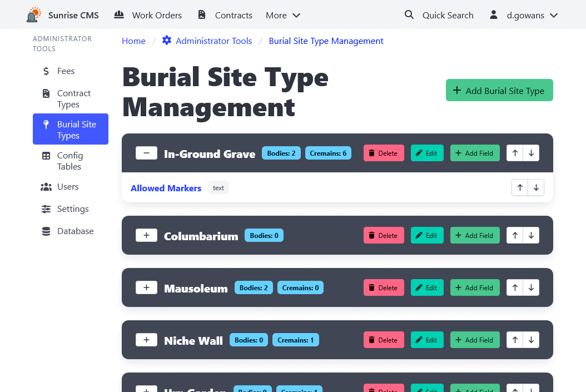Delete the Columbarium type
The height and width of the screenshot is (392, 586).
point(384,235)
